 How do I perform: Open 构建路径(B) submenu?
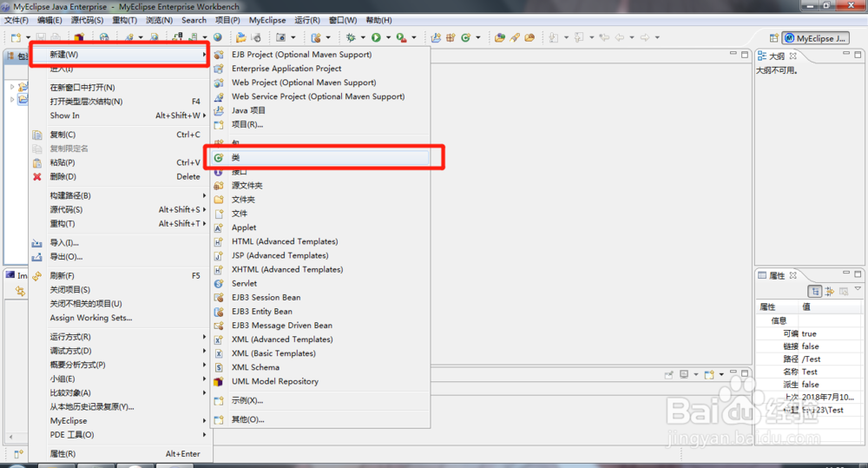coord(119,195)
